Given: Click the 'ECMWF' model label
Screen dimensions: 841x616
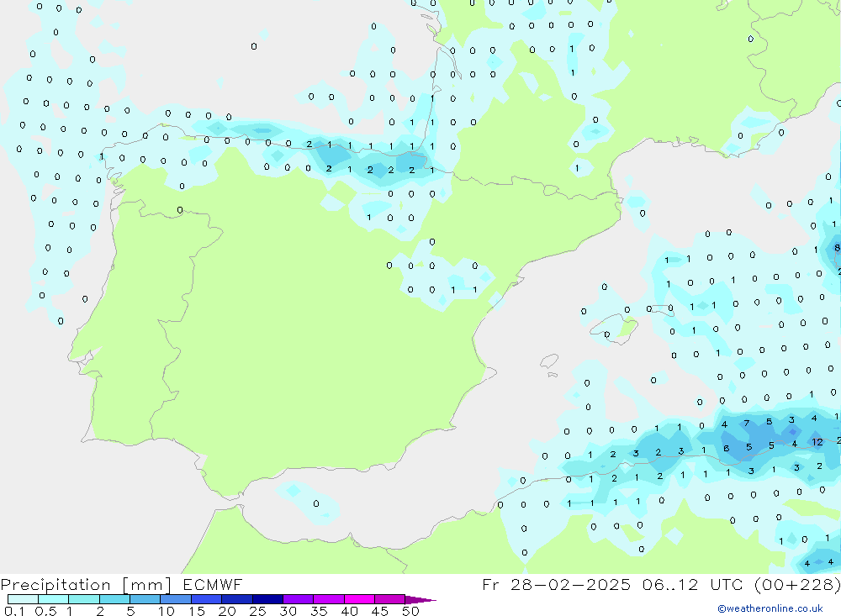Looking at the screenshot, I should [213, 584].
